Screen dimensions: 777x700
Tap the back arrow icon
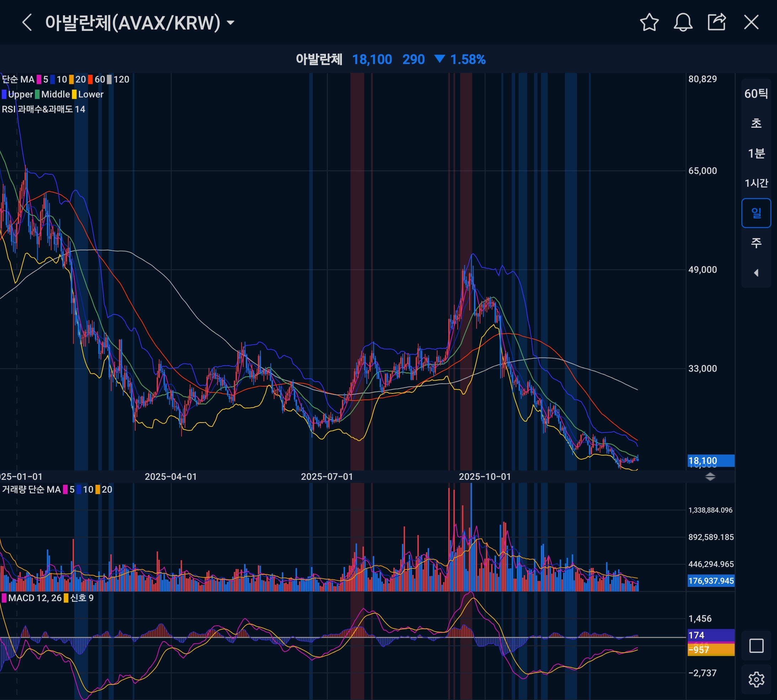tap(27, 22)
